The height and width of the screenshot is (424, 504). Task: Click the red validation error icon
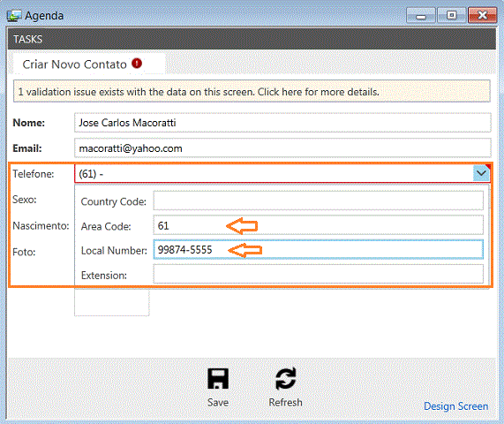coord(137,64)
